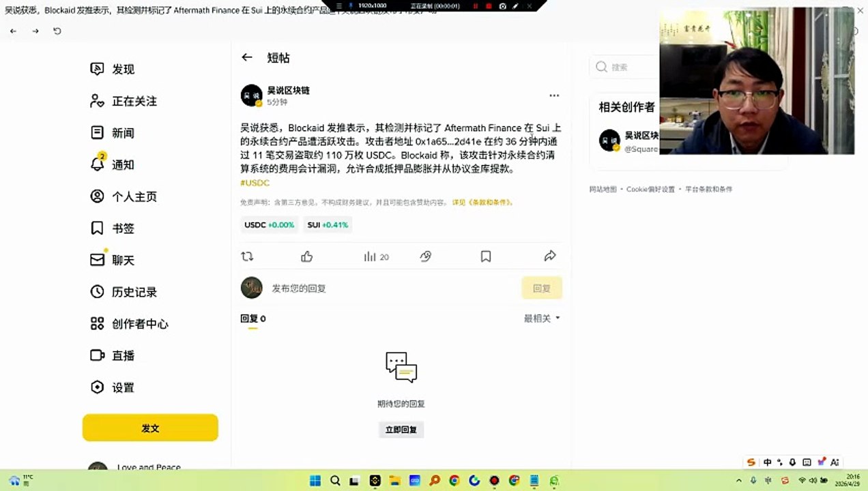
Task: Open File Explorer folder in taskbar
Action: click(394, 480)
